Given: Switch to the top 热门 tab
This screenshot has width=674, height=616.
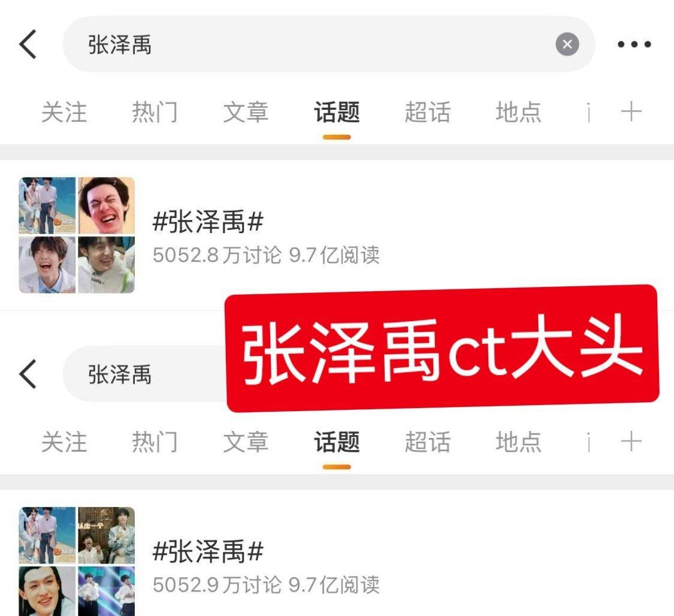Looking at the screenshot, I should 155,112.
